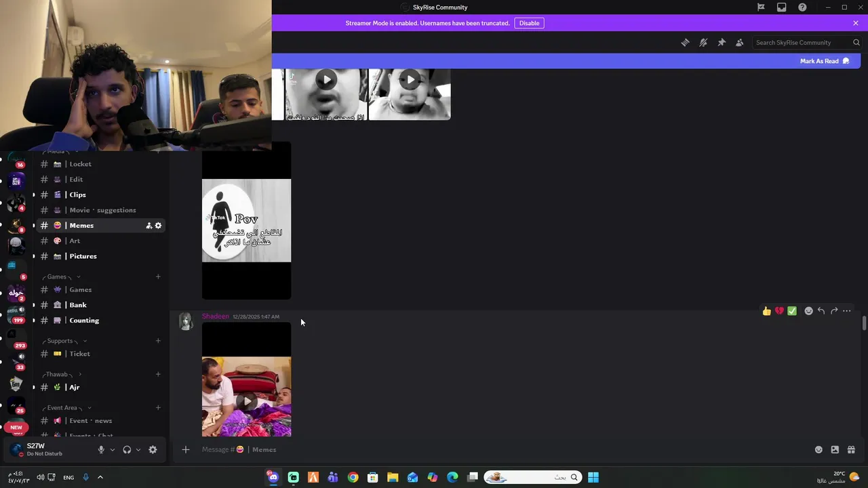
Task: Play Shadeen's video attachment
Action: coord(247,401)
